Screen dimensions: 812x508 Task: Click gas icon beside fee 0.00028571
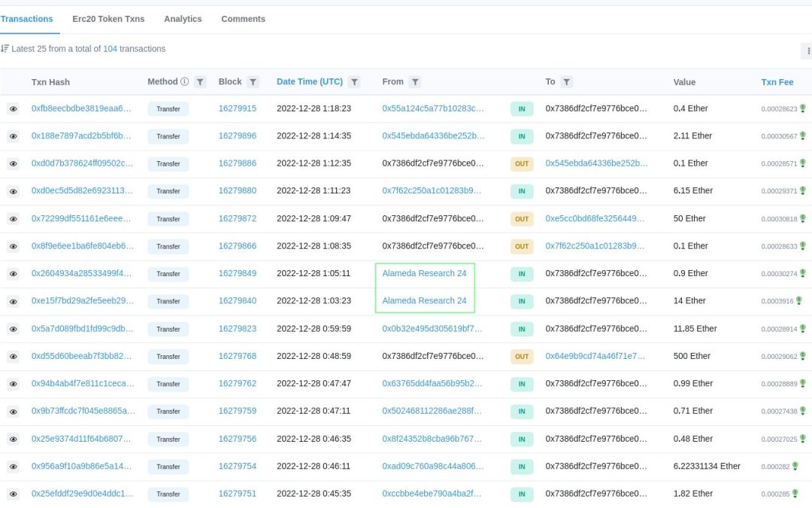pos(803,163)
